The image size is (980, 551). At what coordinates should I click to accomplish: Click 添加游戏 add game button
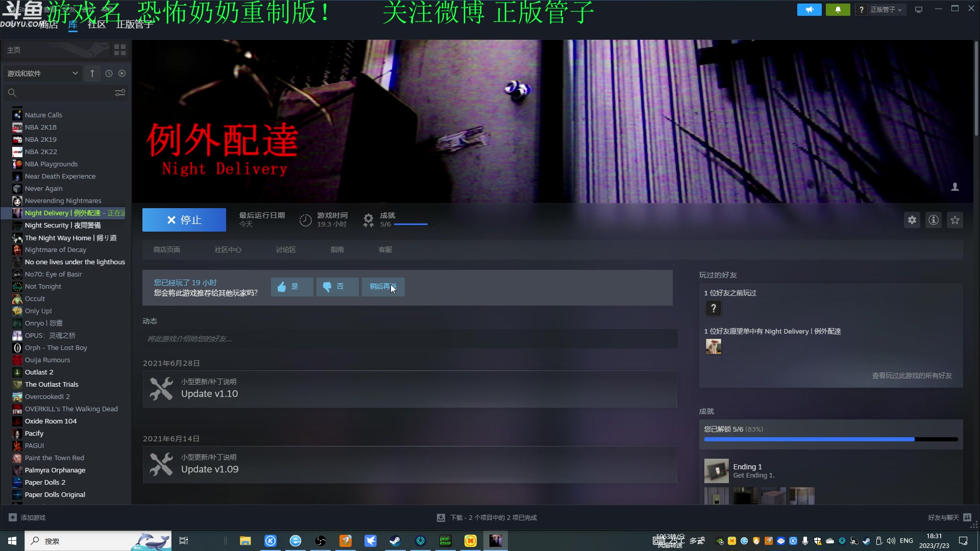click(x=27, y=517)
